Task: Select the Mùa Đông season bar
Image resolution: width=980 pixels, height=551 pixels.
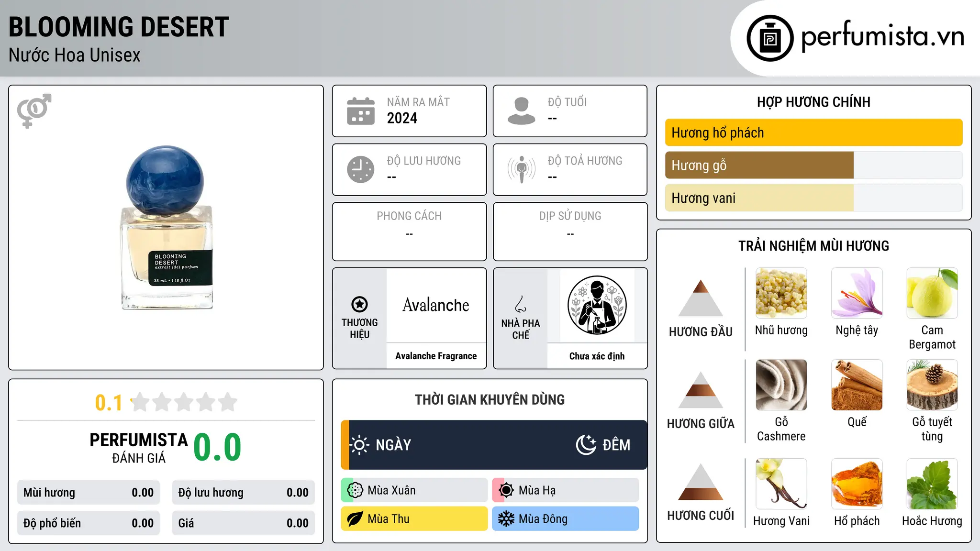Action: pos(566,519)
